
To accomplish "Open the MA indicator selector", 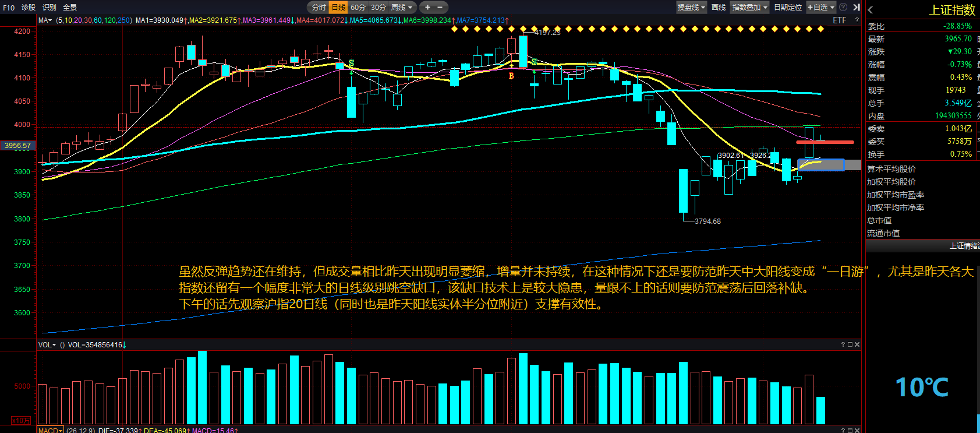I will click(x=45, y=20).
